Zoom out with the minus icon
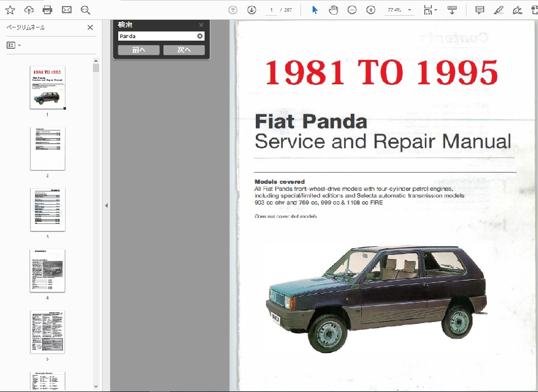 coord(352,10)
